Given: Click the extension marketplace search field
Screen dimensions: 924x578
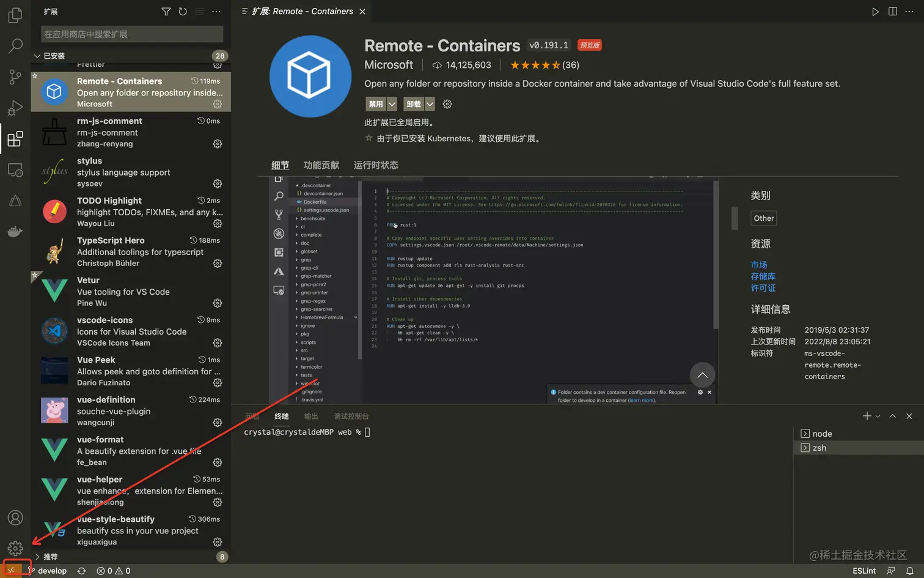Looking at the screenshot, I should click(x=131, y=34).
